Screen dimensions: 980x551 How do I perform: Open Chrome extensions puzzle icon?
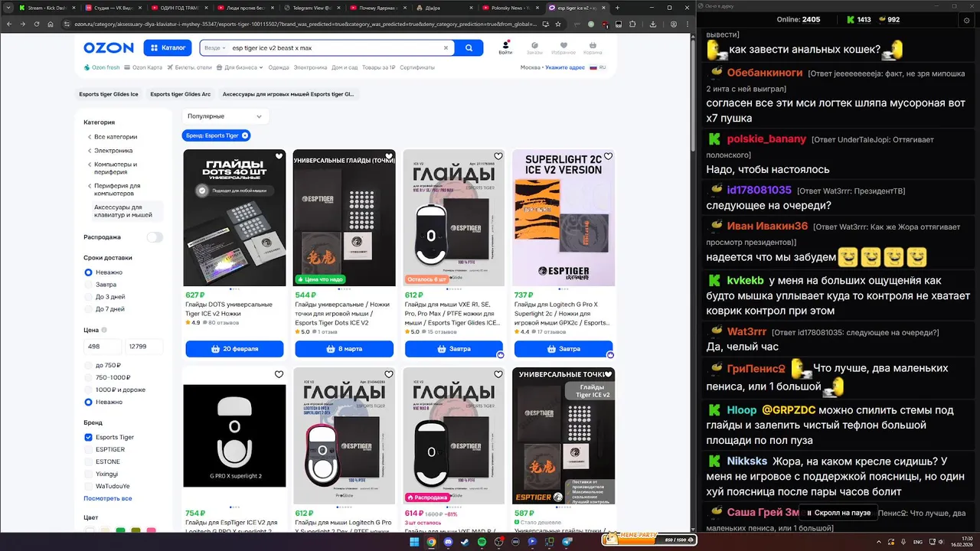634,24
